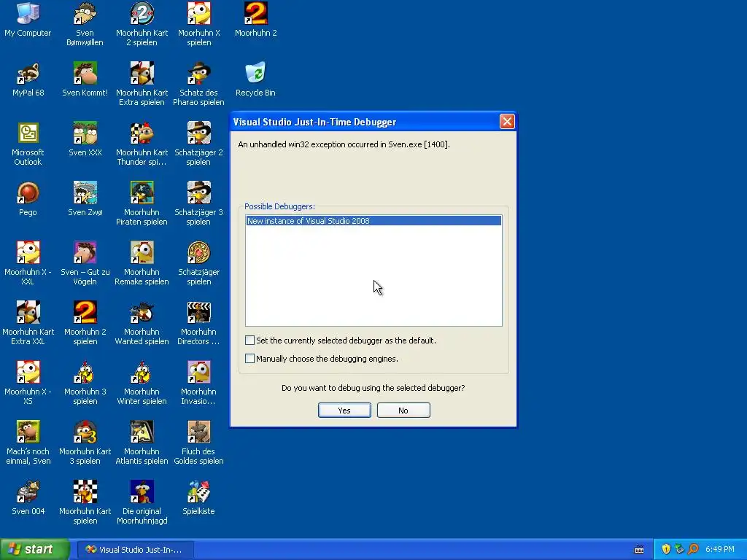The height and width of the screenshot is (560, 747).
Task: Click Yes to debug with selected debugger
Action: tap(344, 411)
